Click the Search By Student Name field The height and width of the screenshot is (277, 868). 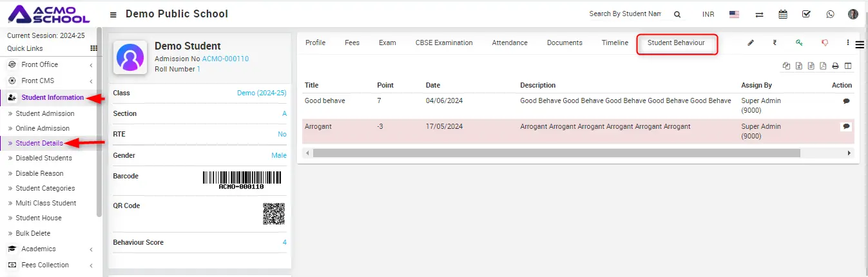pyautogui.click(x=624, y=14)
